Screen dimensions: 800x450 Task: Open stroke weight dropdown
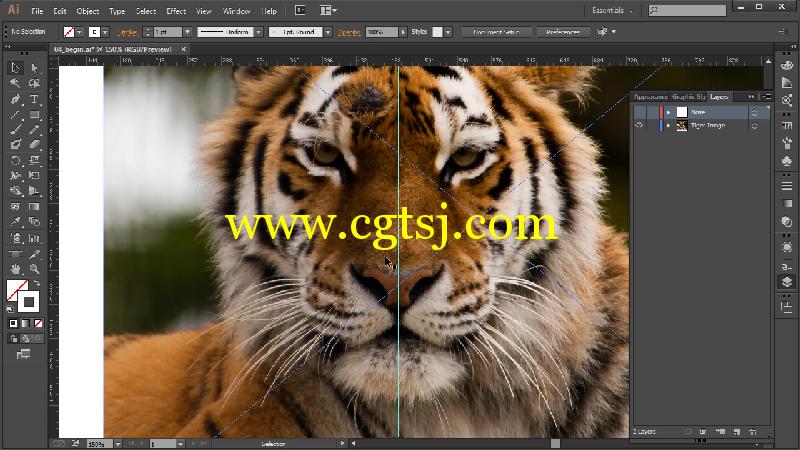point(187,32)
